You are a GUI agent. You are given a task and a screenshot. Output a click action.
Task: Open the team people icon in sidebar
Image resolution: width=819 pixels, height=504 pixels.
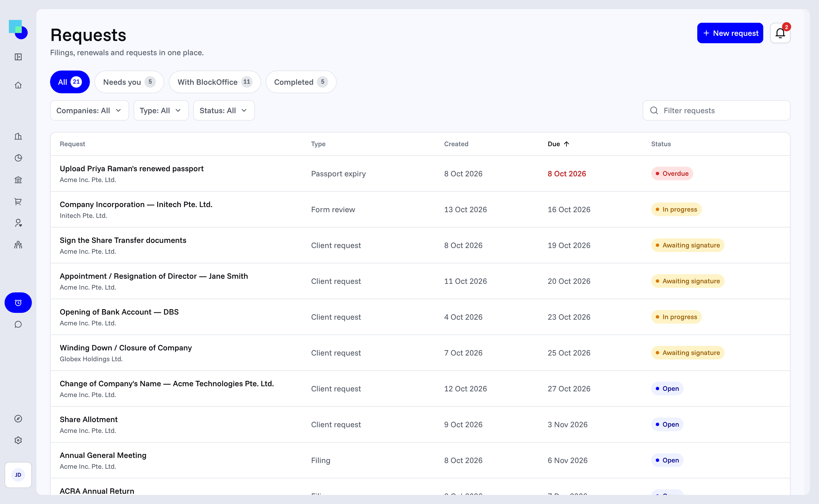[18, 245]
